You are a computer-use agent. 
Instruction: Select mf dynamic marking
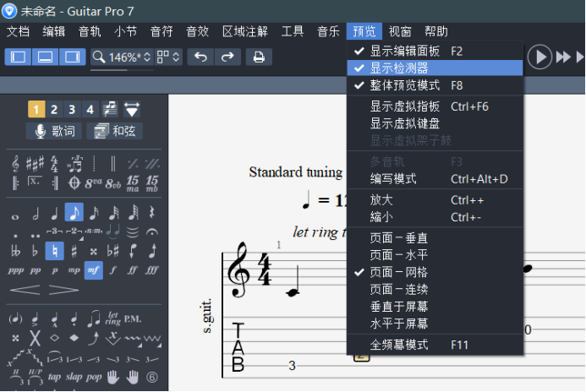coord(93,269)
